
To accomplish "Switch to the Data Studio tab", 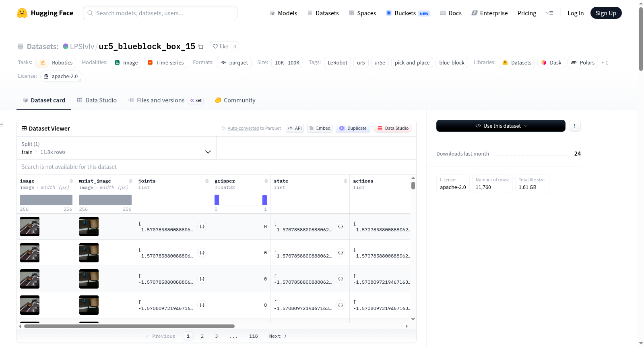I will pos(97,100).
